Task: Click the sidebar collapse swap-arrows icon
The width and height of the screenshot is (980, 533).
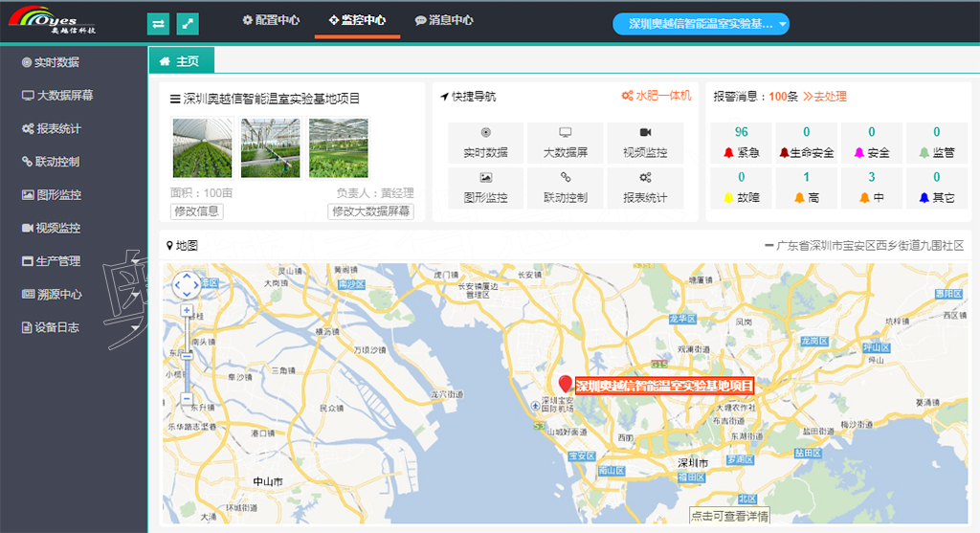Action: click(x=159, y=23)
